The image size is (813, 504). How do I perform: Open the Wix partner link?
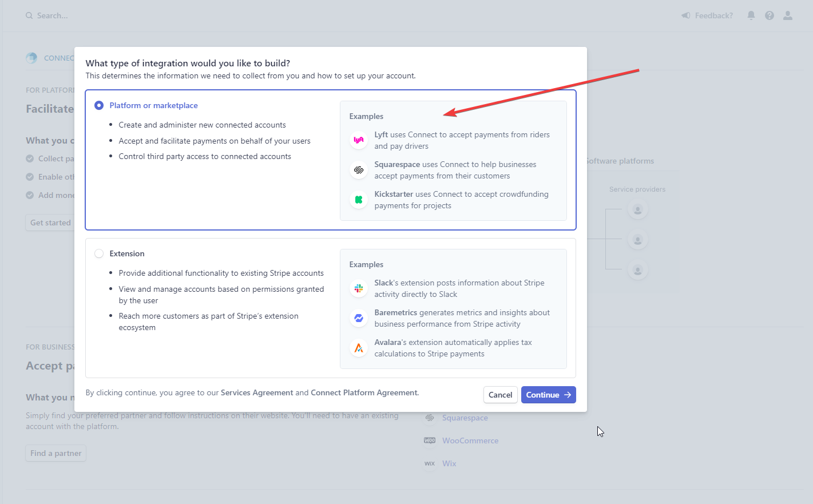[x=449, y=463]
